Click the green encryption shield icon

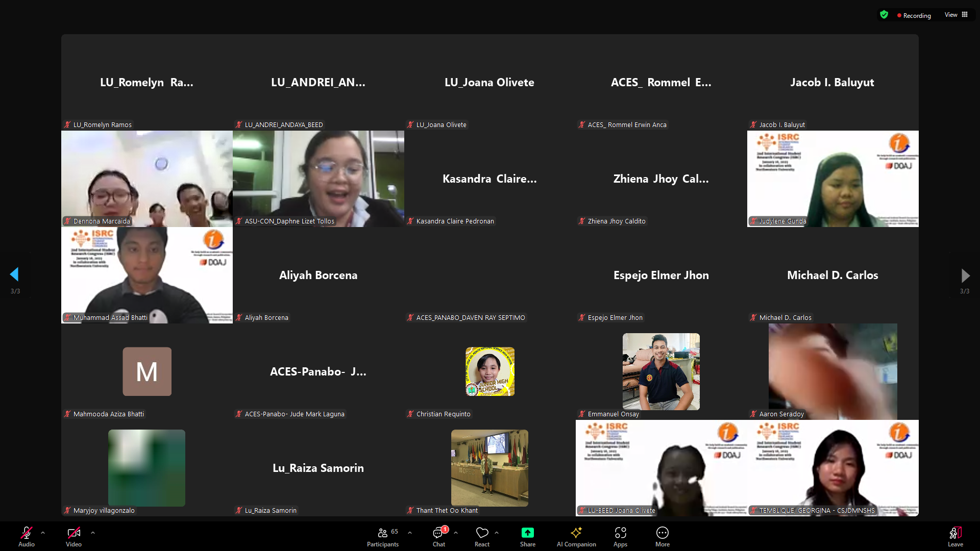coord(884,15)
